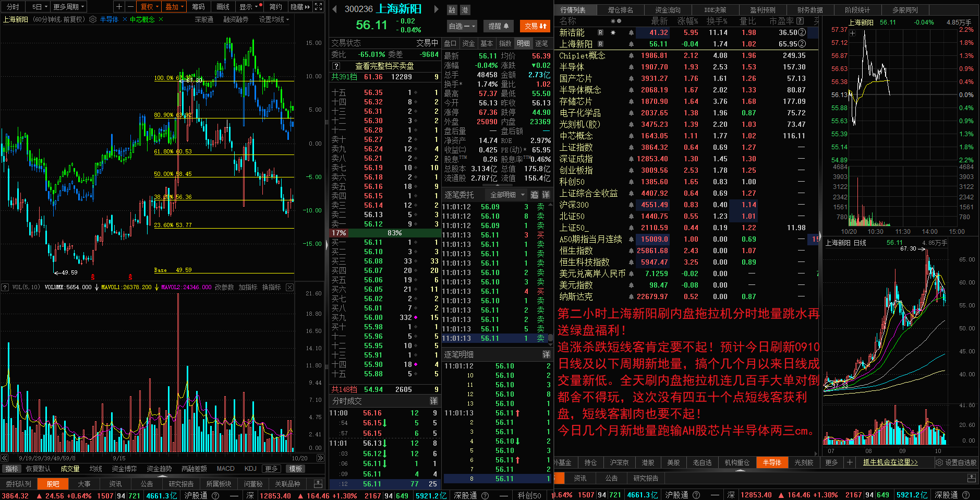Viewport: 980px width, 500px height.
Task: Open the 自选 watchlist dropdown
Action: pyautogui.click(x=462, y=26)
